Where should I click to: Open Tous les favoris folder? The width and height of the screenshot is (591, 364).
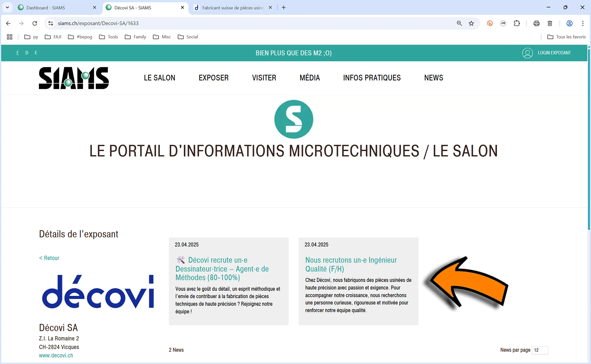566,37
